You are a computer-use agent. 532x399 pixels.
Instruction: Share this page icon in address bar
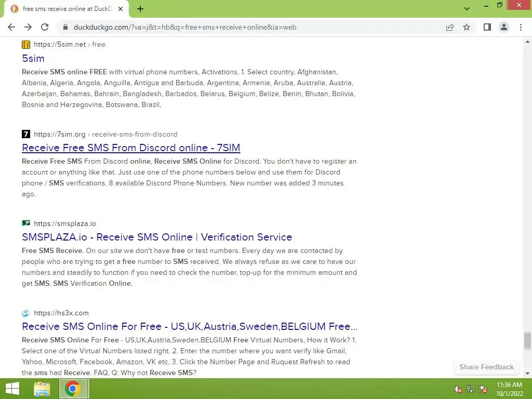[x=450, y=27]
